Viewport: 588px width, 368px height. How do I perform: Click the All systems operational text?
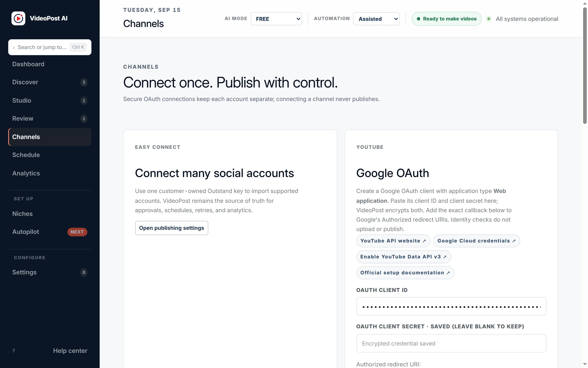(x=527, y=19)
